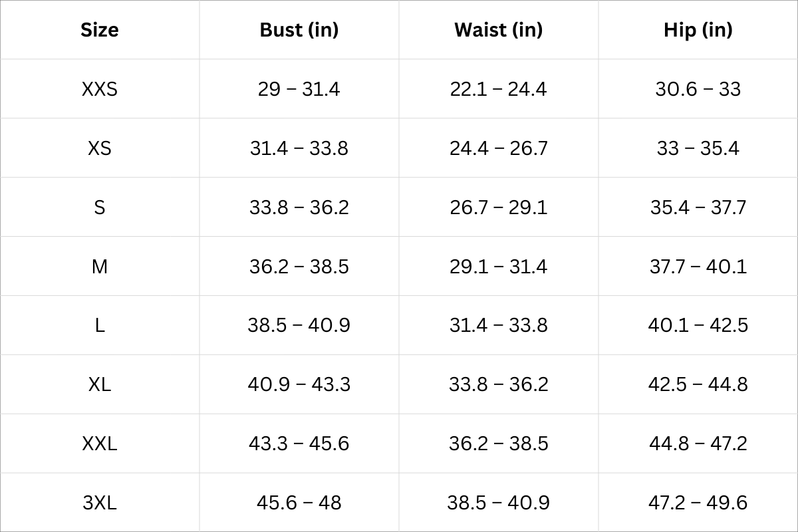Click the XXS size cell
798x532 pixels.
click(100, 89)
